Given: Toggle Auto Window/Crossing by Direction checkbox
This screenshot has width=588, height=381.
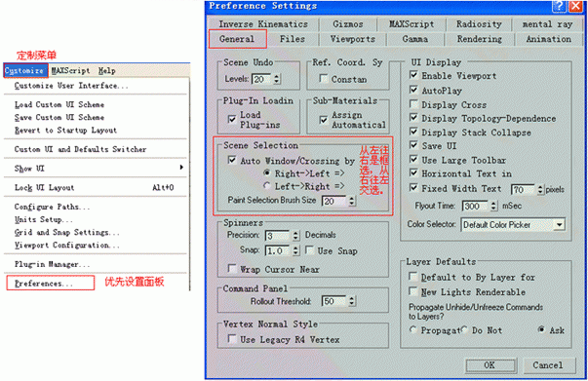Looking at the screenshot, I should pyautogui.click(x=232, y=161).
